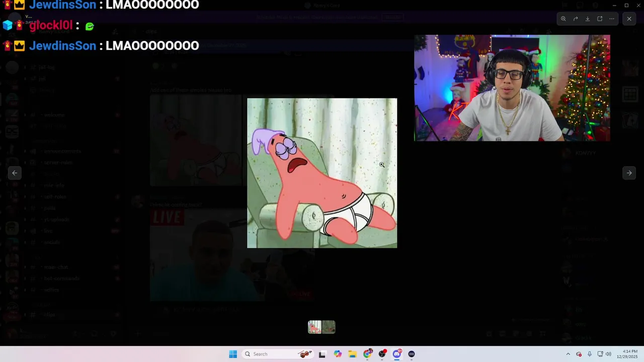Zoom in on the Patrick image
This screenshot has width=644, height=362.
point(563,19)
